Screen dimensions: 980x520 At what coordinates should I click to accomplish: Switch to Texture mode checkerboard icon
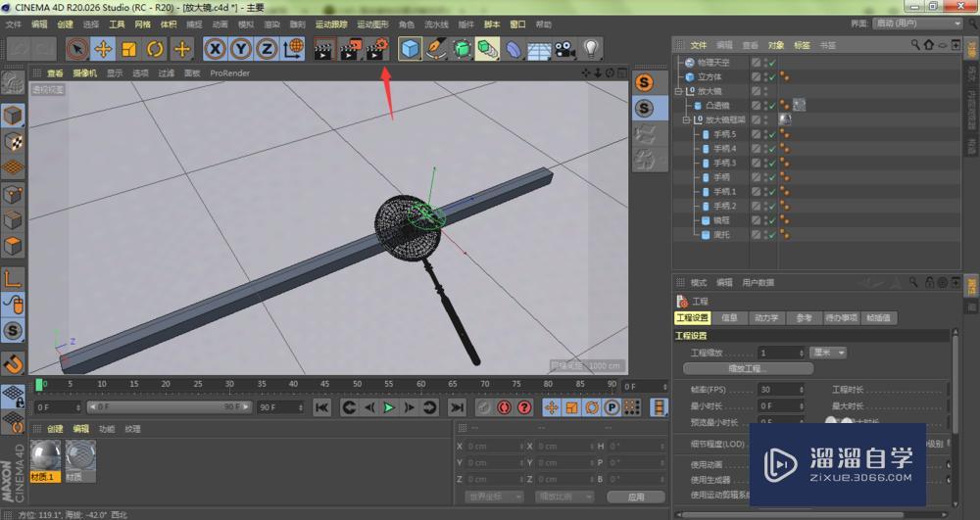[x=13, y=142]
